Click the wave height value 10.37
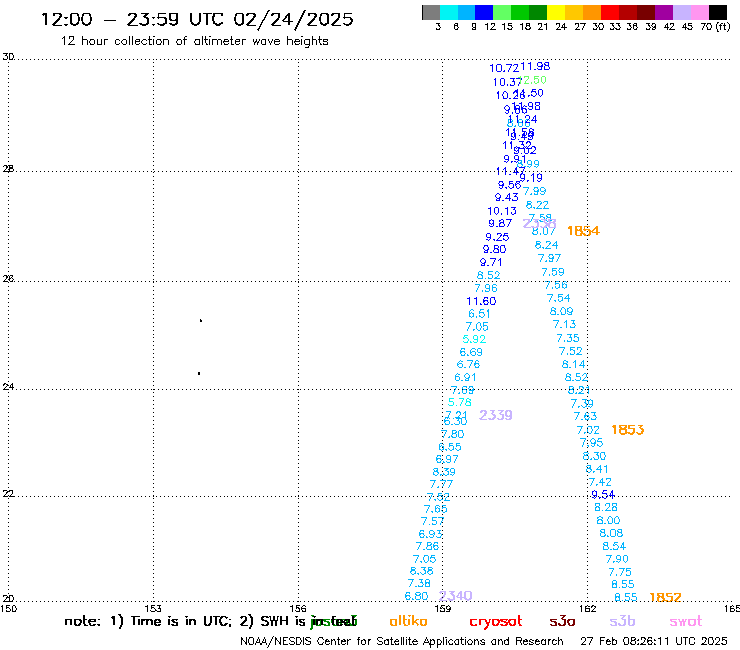The image size is (740, 650). click(x=506, y=83)
